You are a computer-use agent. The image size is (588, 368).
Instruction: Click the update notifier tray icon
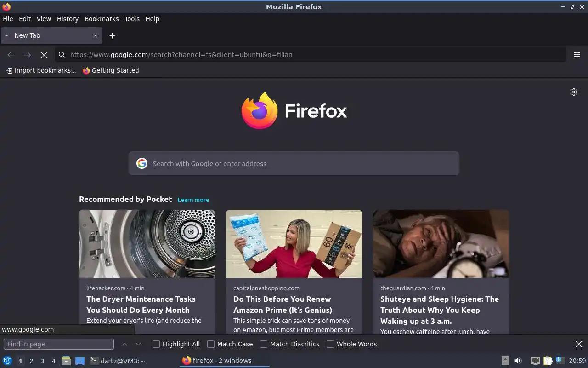tap(560, 360)
